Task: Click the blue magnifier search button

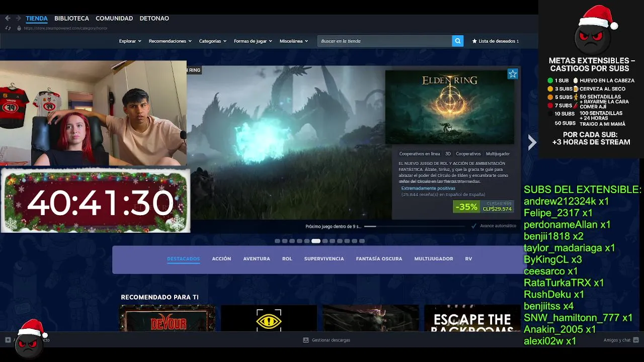Action: [x=457, y=41]
